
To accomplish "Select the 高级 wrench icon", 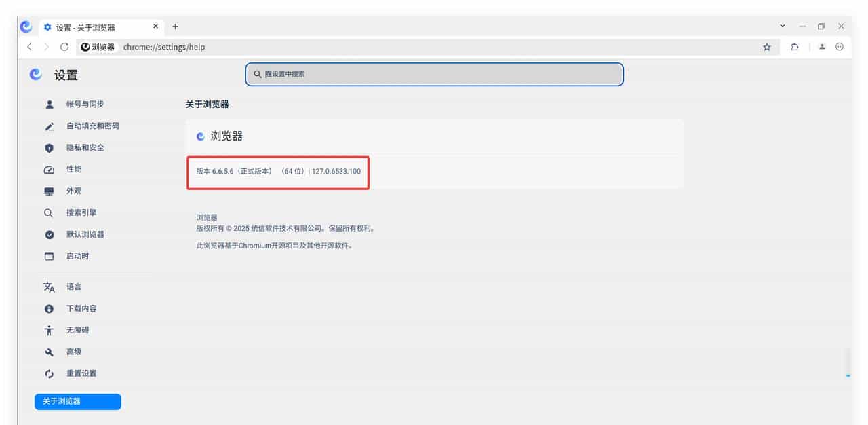I will [x=48, y=352].
